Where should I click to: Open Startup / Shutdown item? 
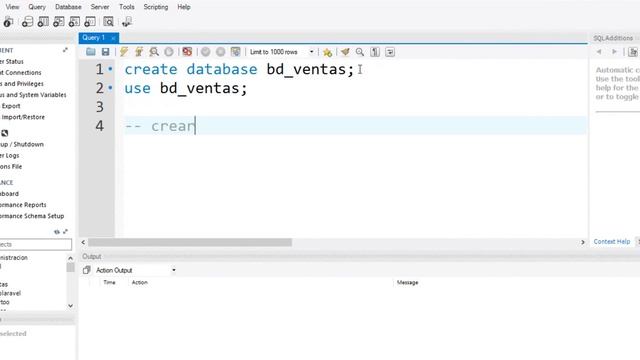click(x=22, y=144)
